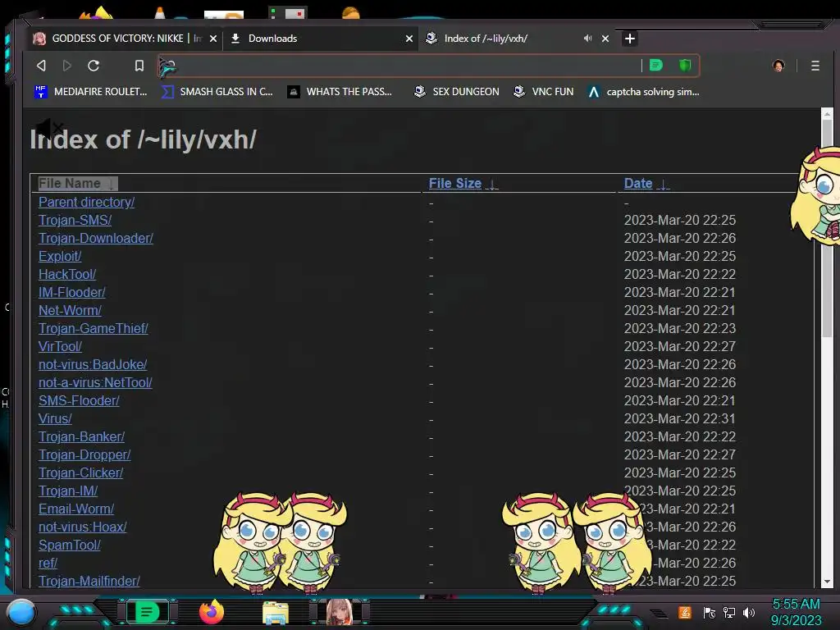Open the browser hamburger menu
This screenshot has width=840, height=630.
(815, 66)
